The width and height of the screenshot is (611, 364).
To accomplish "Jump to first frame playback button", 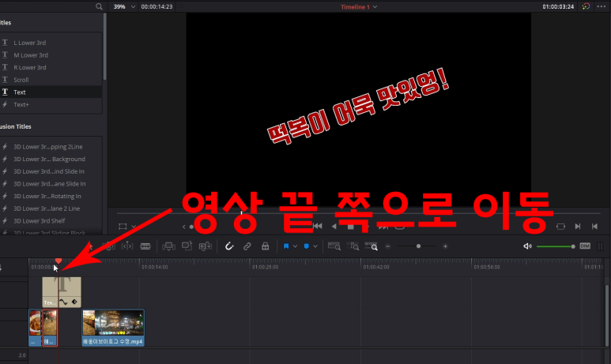I will pos(318,226).
